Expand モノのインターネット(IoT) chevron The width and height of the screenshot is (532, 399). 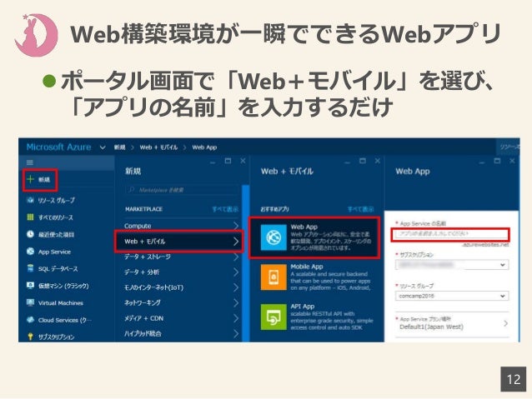[236, 287]
